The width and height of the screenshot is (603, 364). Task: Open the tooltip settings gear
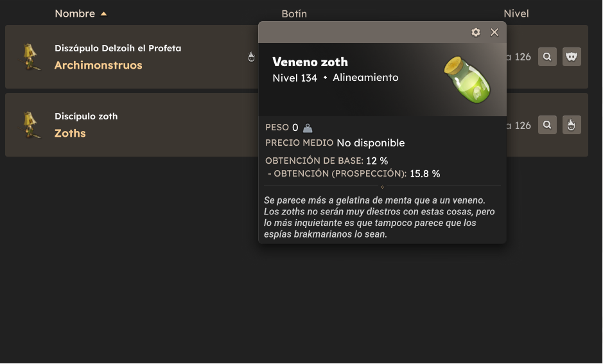(x=476, y=32)
